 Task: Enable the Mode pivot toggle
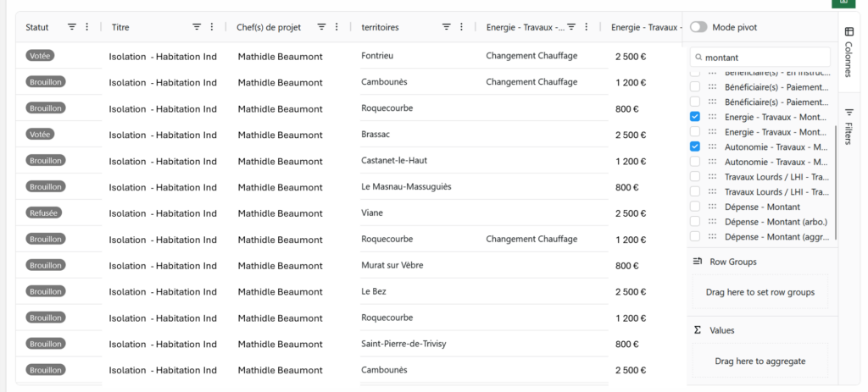tap(698, 27)
